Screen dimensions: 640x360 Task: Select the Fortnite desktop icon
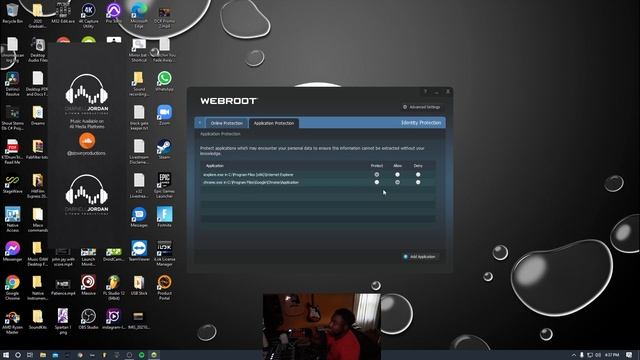[164, 217]
